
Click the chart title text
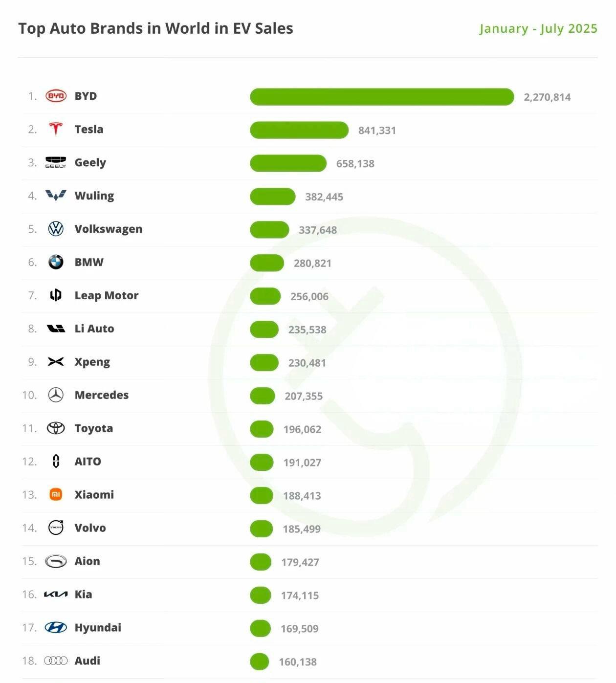coord(155,28)
